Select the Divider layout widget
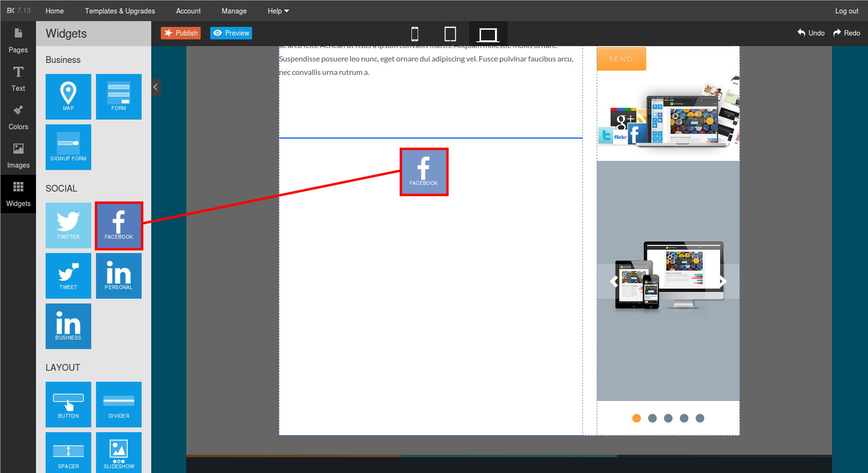This screenshot has height=473, width=868. pos(119,404)
